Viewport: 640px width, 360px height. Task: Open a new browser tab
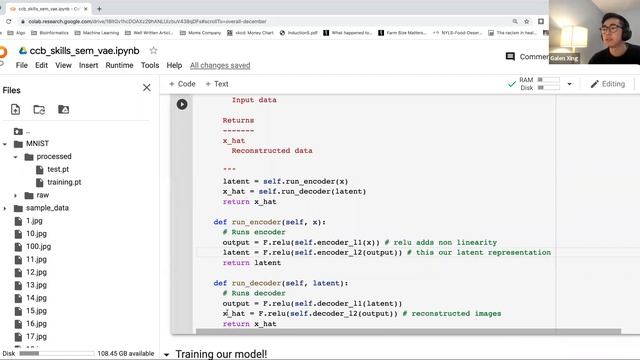coord(99,8)
